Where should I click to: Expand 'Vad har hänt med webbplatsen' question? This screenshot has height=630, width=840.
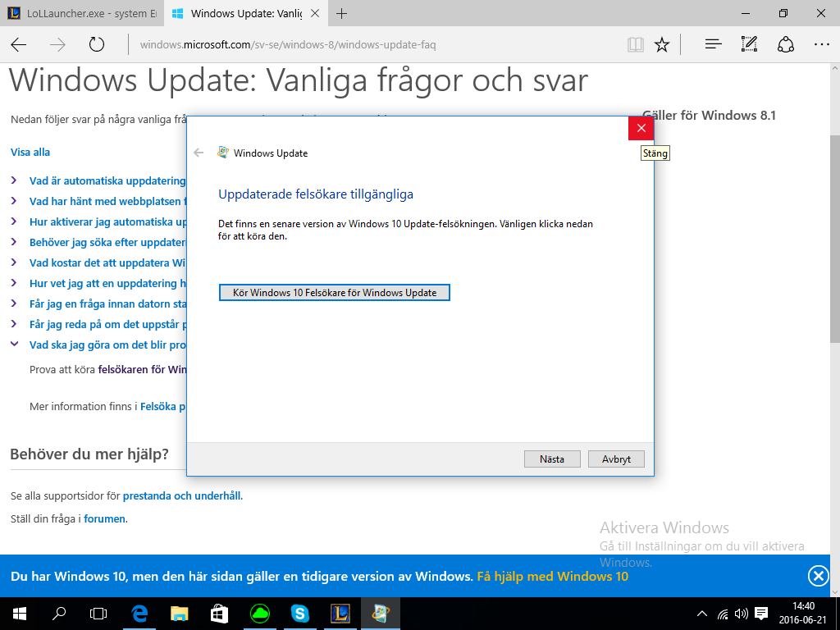coord(107,202)
